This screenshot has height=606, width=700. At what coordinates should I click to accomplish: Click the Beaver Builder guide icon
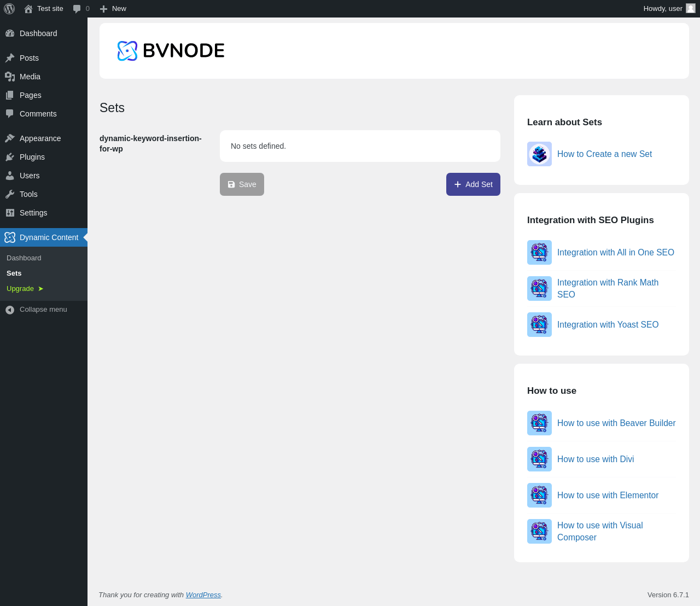(539, 423)
